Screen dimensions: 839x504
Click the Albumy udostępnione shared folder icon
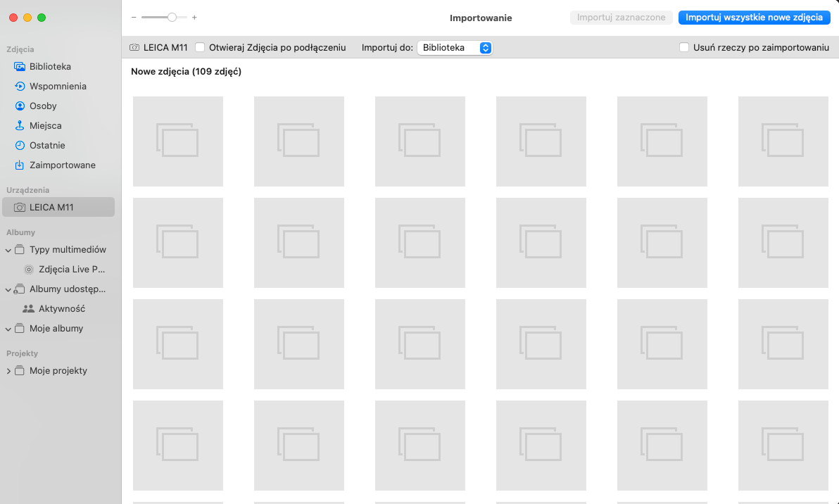[20, 289]
